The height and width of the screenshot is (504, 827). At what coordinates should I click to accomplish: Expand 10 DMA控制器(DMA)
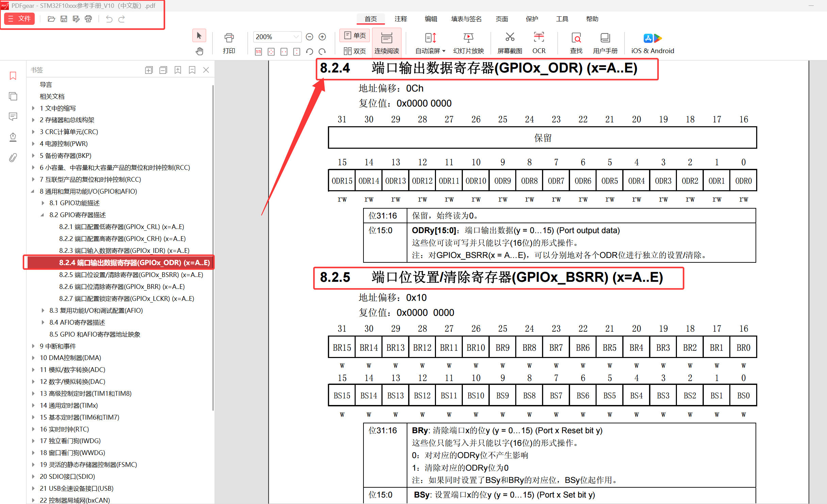click(33, 358)
